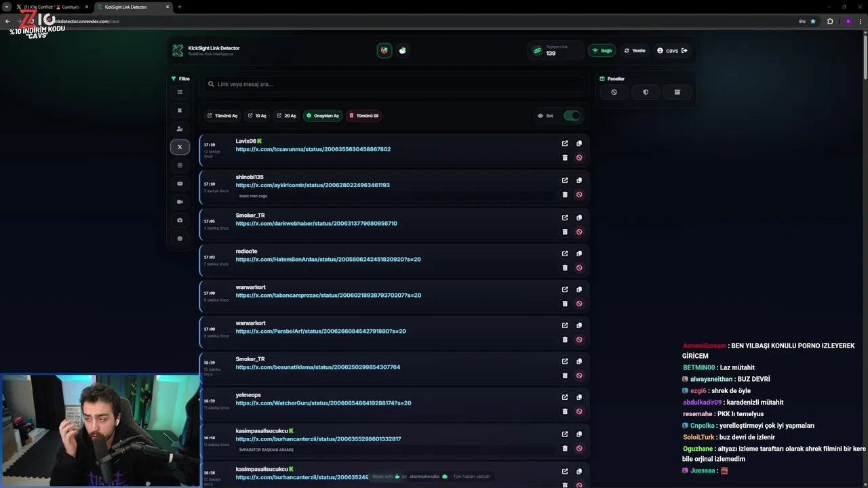Click the Tümünü Aç button
Screen dimensions: 868x488
tap(222, 116)
